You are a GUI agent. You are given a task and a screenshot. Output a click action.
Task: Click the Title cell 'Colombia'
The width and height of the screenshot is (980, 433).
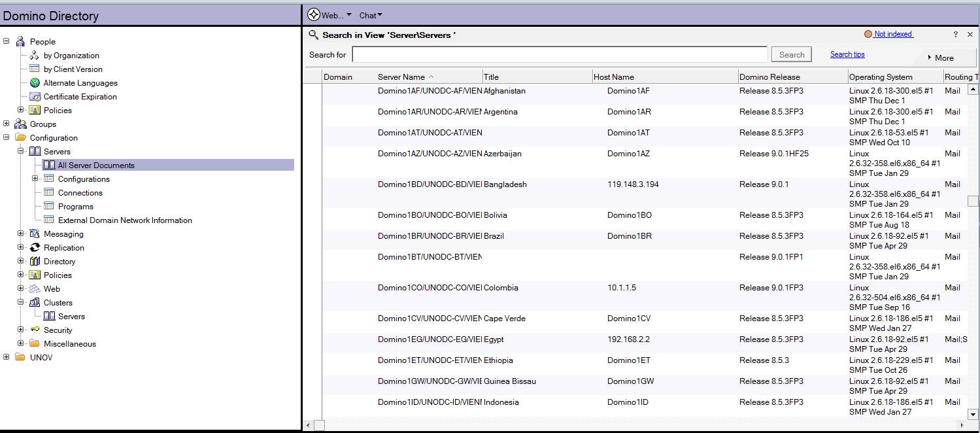pos(501,288)
